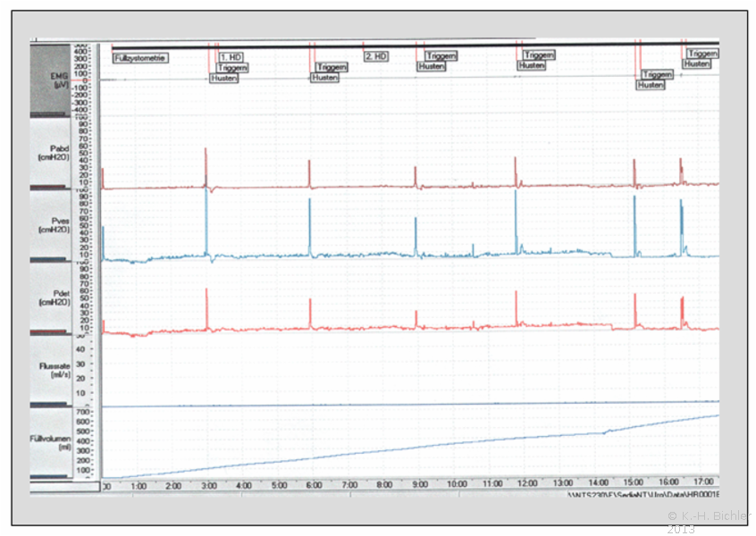Screen dimensions: 756x536
Task: Select the Husten marker near 9:00
Action: point(432,66)
